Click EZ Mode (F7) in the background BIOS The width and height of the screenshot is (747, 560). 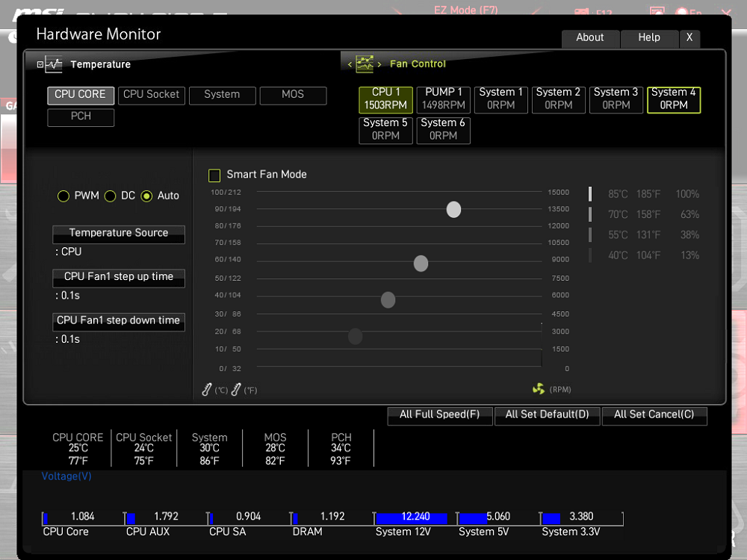(466, 10)
